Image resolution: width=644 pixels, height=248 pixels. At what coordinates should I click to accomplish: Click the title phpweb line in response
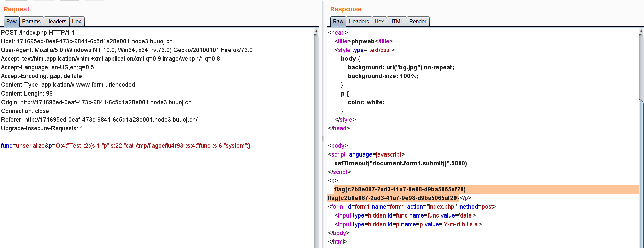point(364,41)
